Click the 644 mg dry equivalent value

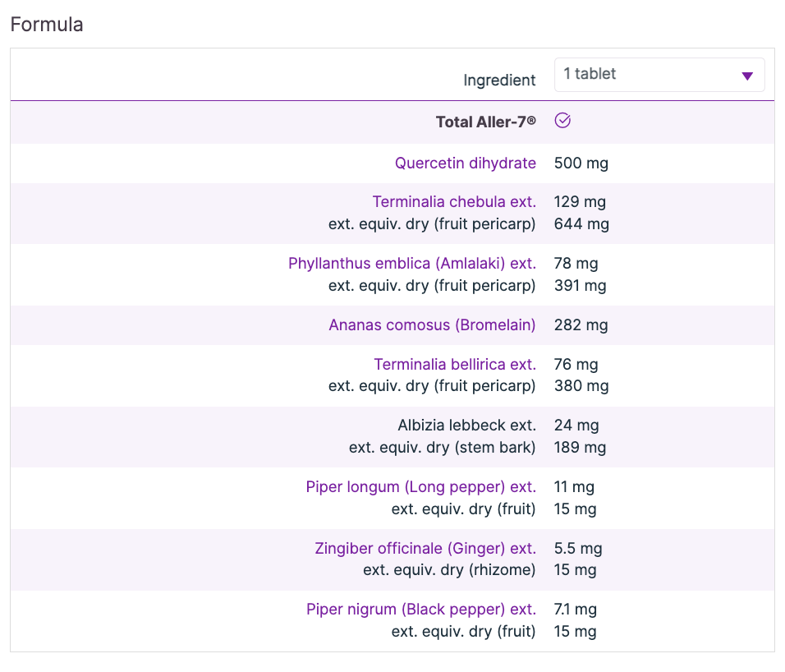(x=581, y=223)
